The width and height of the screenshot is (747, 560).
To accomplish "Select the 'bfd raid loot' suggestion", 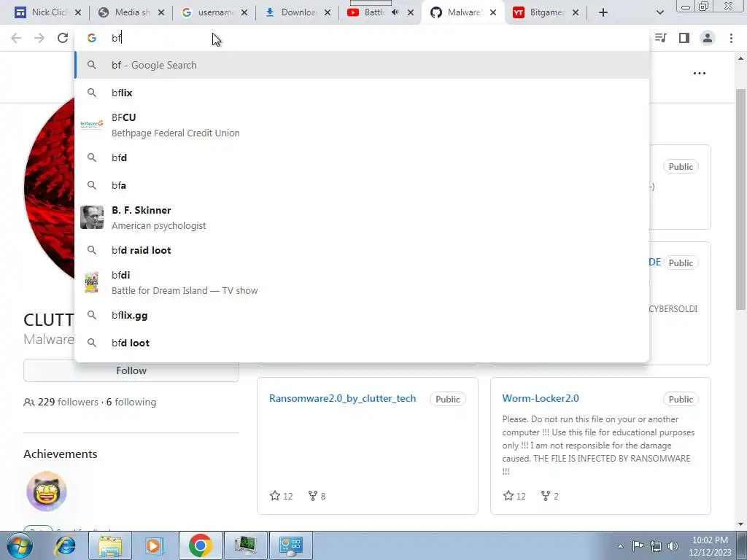I will (x=362, y=251).
